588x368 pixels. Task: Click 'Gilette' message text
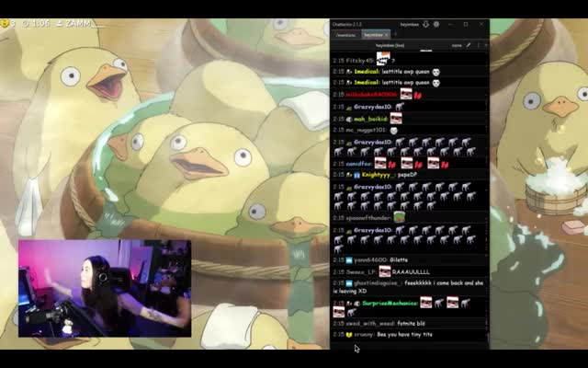399,259
